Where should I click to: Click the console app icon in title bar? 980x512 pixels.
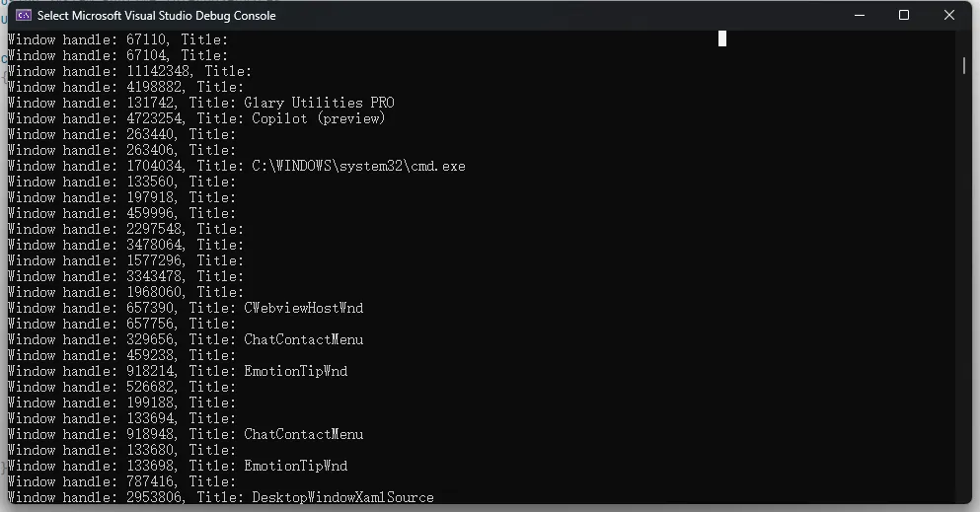tap(24, 15)
